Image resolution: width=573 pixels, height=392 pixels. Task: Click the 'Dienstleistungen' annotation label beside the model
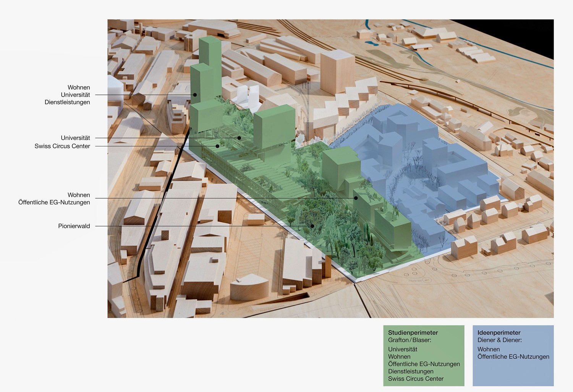[x=67, y=102]
